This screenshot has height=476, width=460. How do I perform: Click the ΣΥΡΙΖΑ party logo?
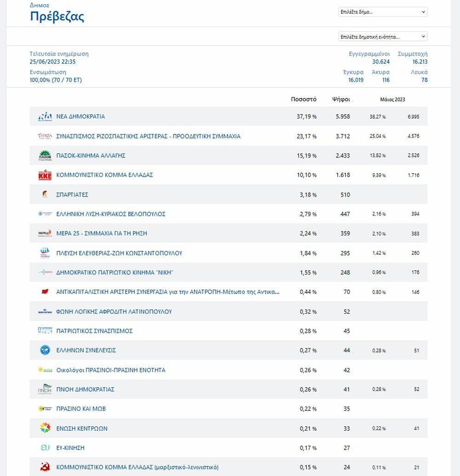tap(45, 136)
